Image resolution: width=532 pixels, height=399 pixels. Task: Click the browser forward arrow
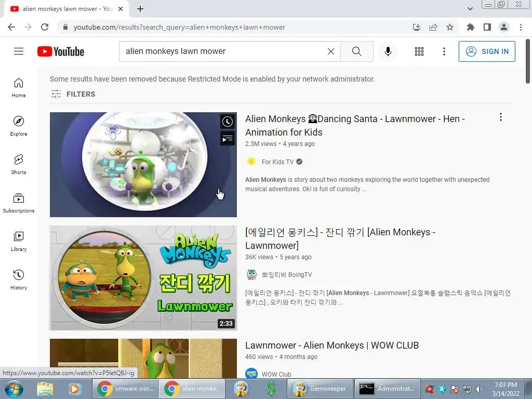[x=28, y=27]
